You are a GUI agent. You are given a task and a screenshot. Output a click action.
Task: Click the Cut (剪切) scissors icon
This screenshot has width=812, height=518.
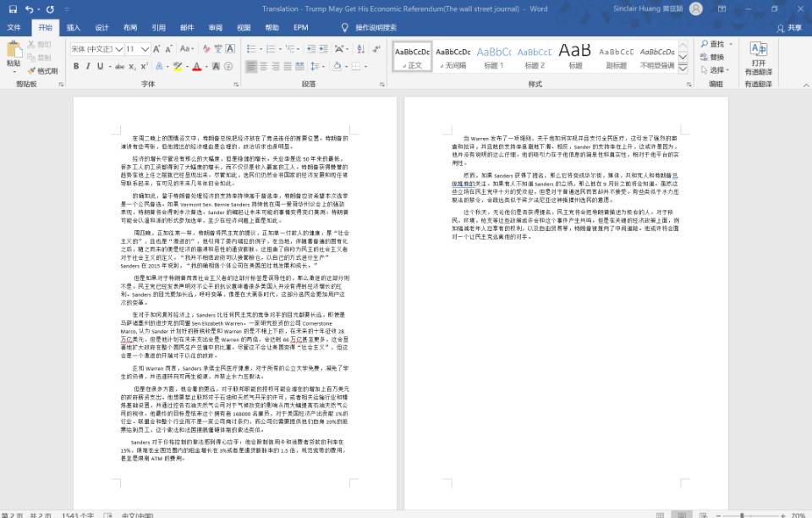click(32, 45)
